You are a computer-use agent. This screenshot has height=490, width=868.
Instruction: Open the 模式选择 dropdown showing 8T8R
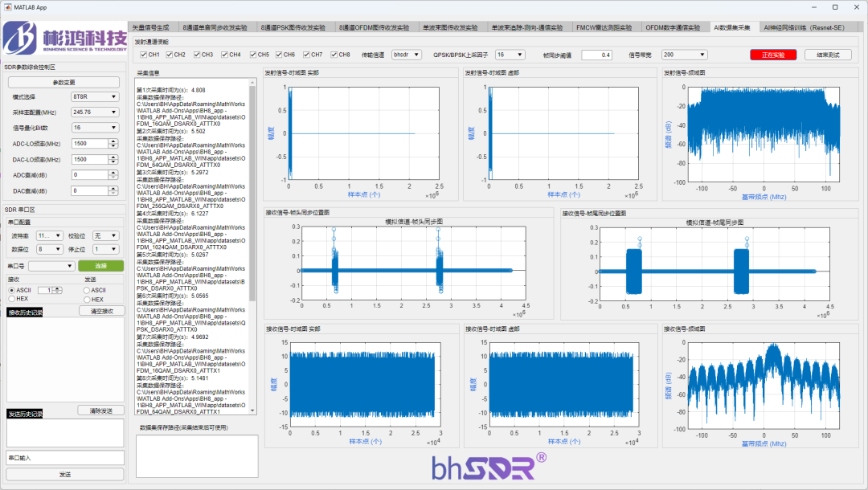(96, 96)
